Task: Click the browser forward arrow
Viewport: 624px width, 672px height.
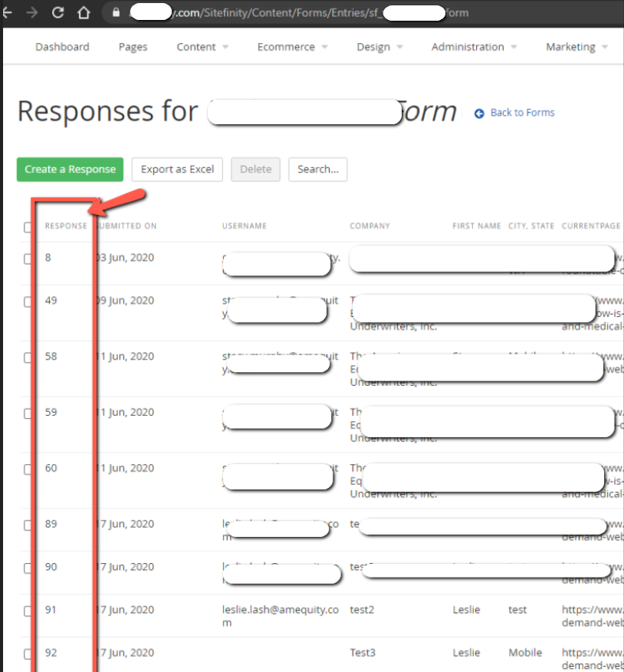Action: 31,12
